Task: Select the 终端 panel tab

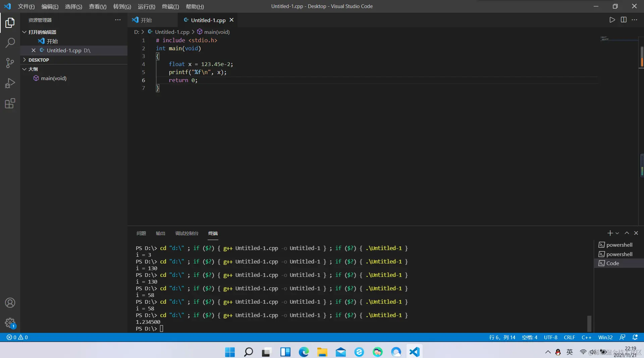Action: point(213,233)
